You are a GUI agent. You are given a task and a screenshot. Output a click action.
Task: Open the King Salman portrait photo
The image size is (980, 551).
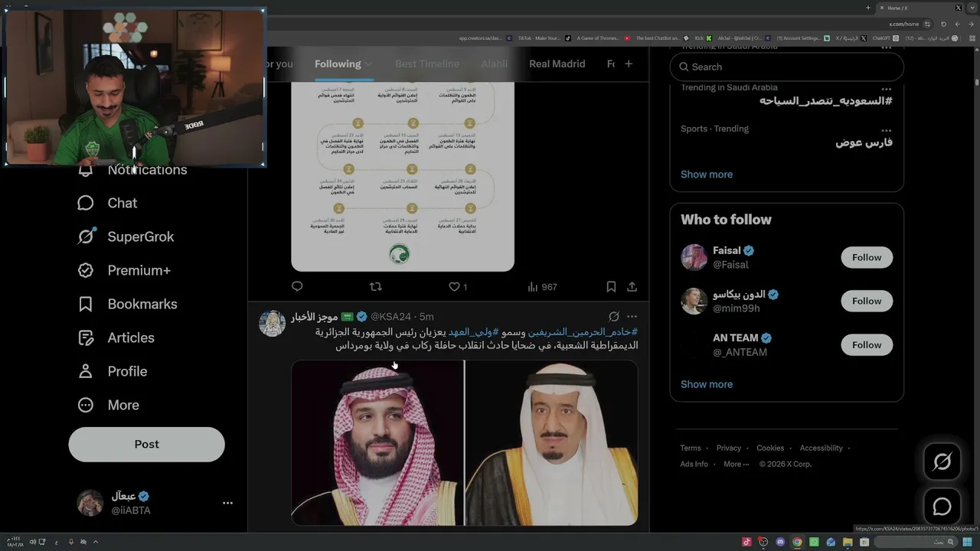[551, 442]
